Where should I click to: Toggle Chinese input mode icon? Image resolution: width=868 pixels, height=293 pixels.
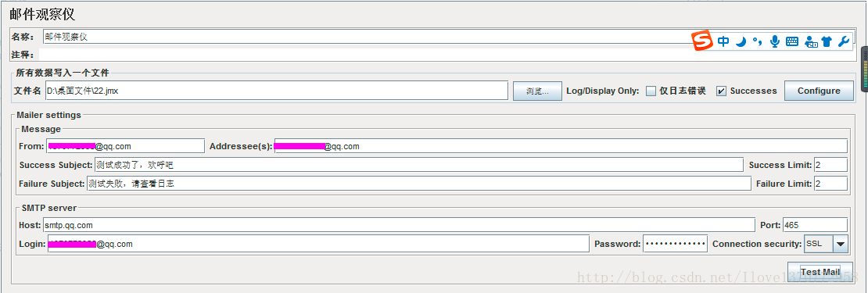[723, 41]
